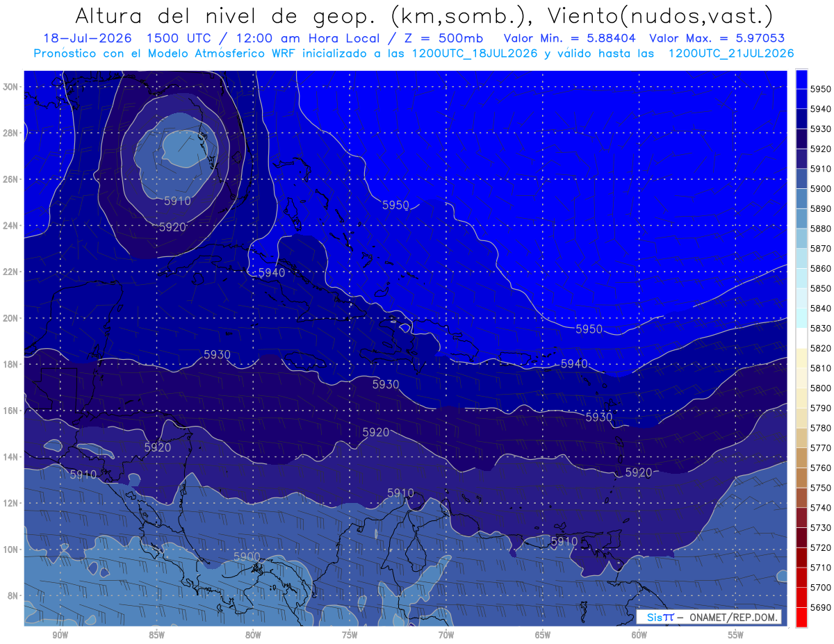Click the 20N latitude axis label

pyautogui.click(x=11, y=318)
